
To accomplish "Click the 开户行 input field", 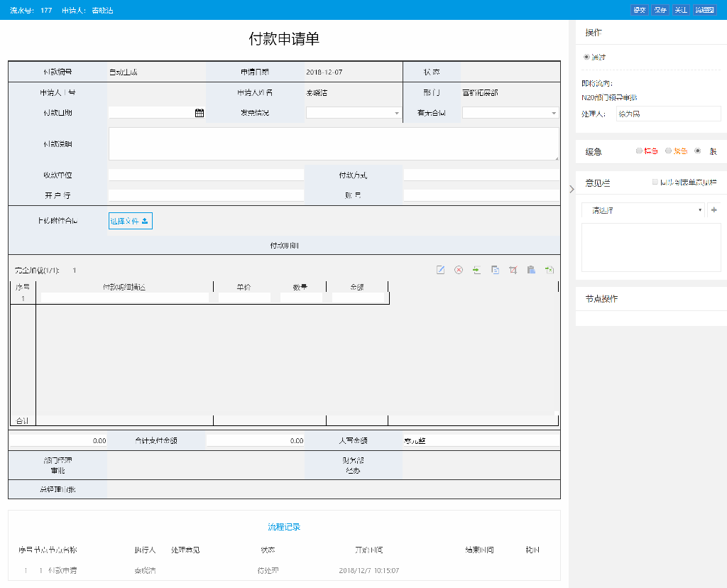I will click(206, 195).
